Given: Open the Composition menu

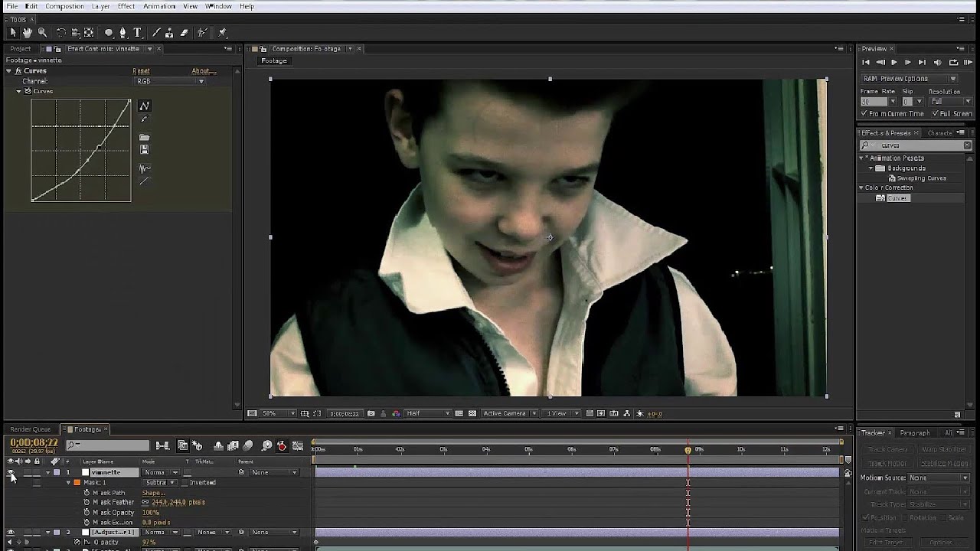Looking at the screenshot, I should 64,6.
